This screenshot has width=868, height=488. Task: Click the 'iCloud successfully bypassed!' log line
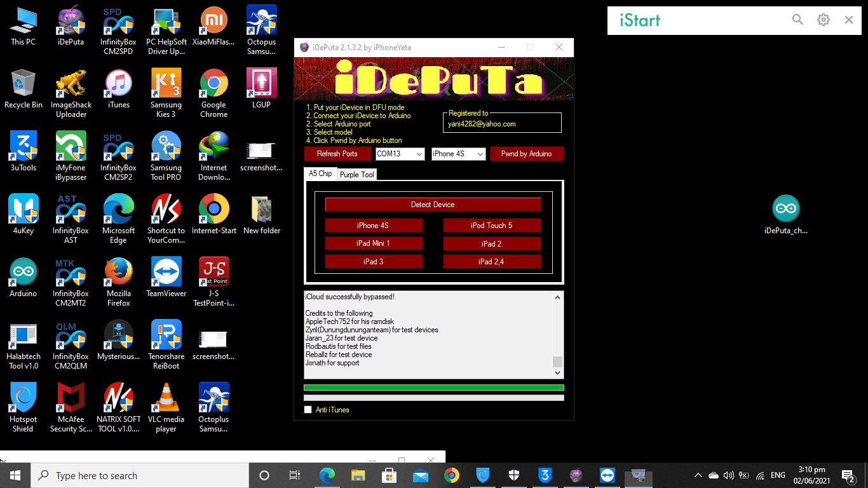click(x=350, y=297)
